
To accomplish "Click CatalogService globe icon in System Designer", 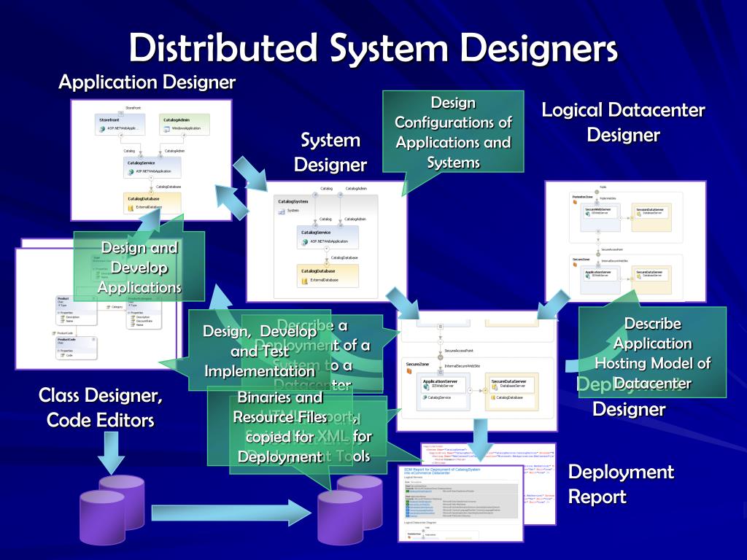I will 304,242.
